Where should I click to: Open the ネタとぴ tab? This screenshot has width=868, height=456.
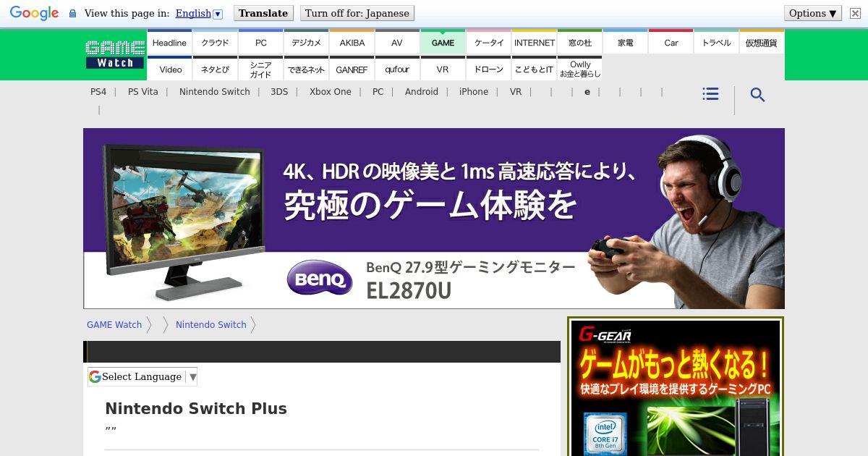point(215,69)
